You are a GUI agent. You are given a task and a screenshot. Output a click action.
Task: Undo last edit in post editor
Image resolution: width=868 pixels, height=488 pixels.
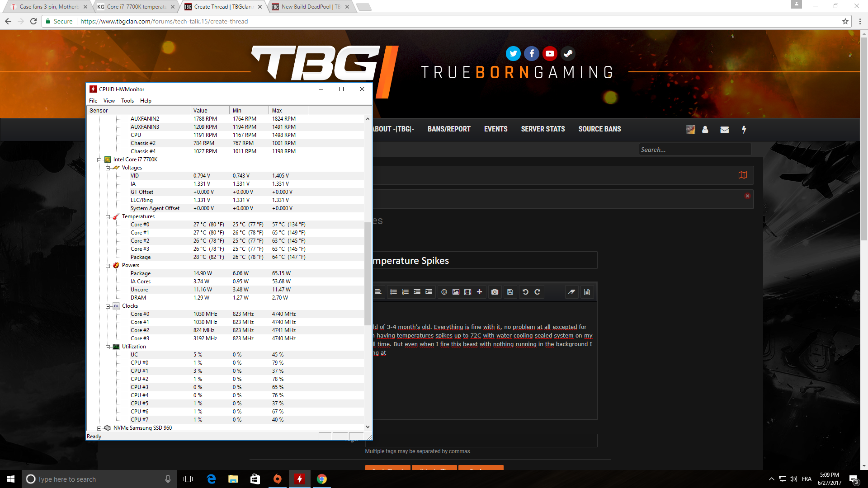(x=525, y=292)
